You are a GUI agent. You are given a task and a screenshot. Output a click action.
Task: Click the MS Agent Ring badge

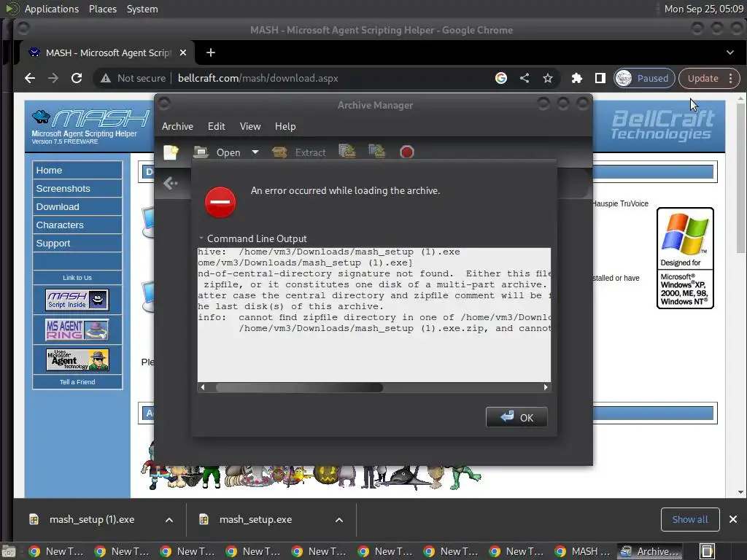click(x=77, y=330)
